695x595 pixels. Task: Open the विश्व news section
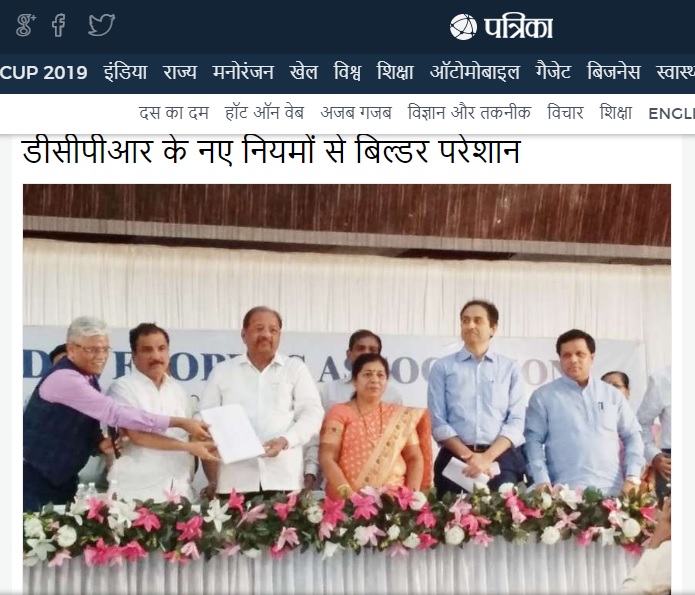click(x=347, y=72)
